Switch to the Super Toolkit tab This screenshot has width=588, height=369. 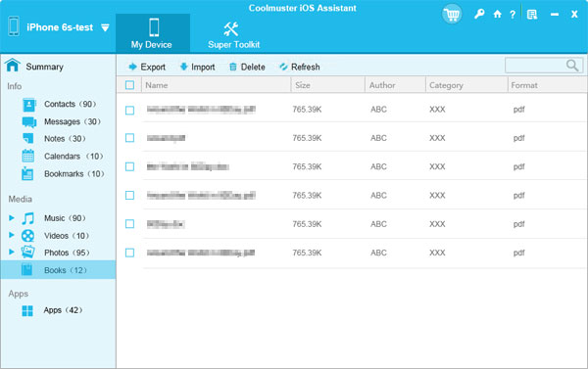[233, 35]
